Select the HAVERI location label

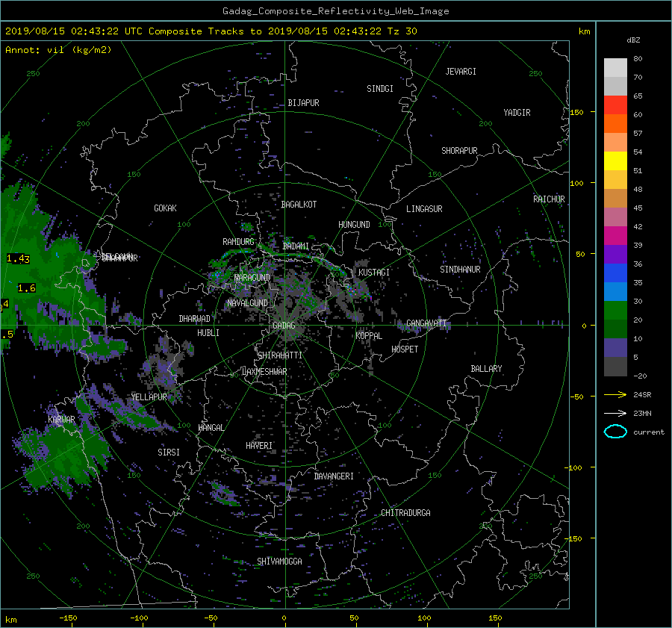coord(259,446)
